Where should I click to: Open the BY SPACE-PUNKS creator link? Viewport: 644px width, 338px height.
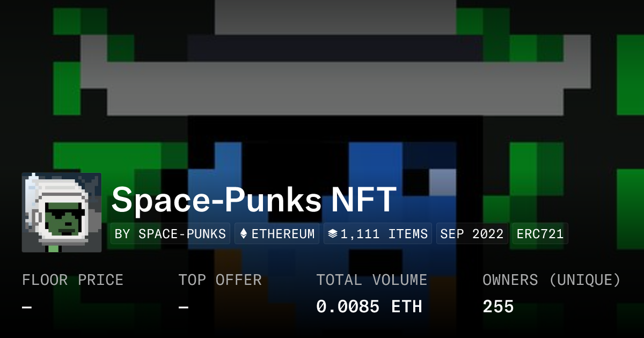click(x=170, y=233)
